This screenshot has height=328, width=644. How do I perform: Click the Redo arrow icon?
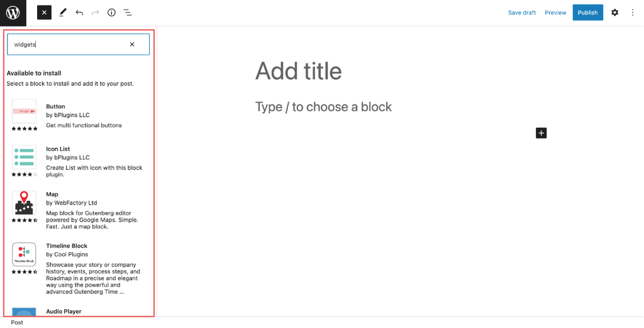(96, 13)
